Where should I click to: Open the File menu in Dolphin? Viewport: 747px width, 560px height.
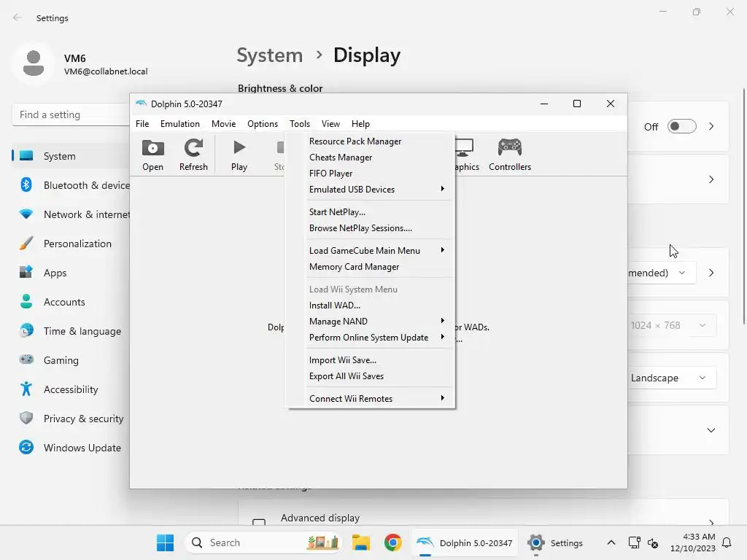point(142,124)
